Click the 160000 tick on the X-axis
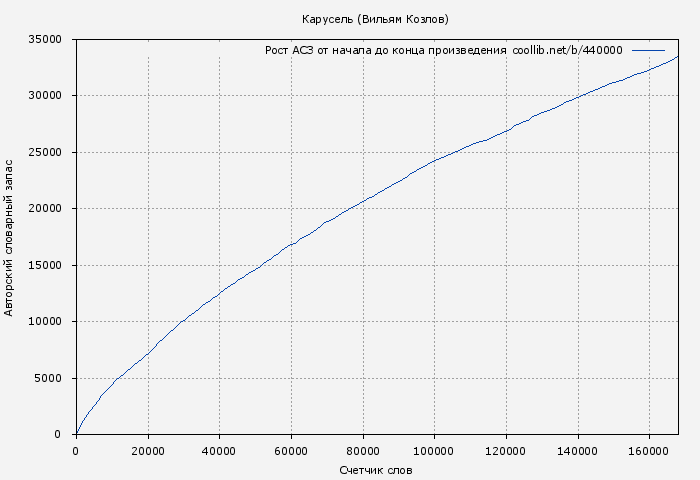 [x=649, y=450]
